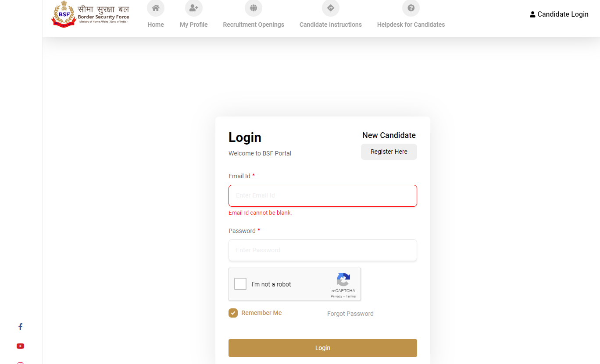
Task: Click the reCAPTCHA logo icon
Action: pos(343,279)
